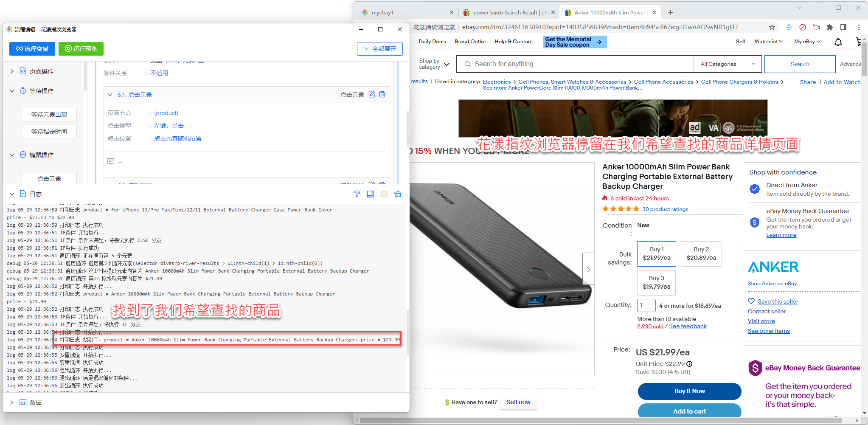Open Help & Contact

pos(514,42)
